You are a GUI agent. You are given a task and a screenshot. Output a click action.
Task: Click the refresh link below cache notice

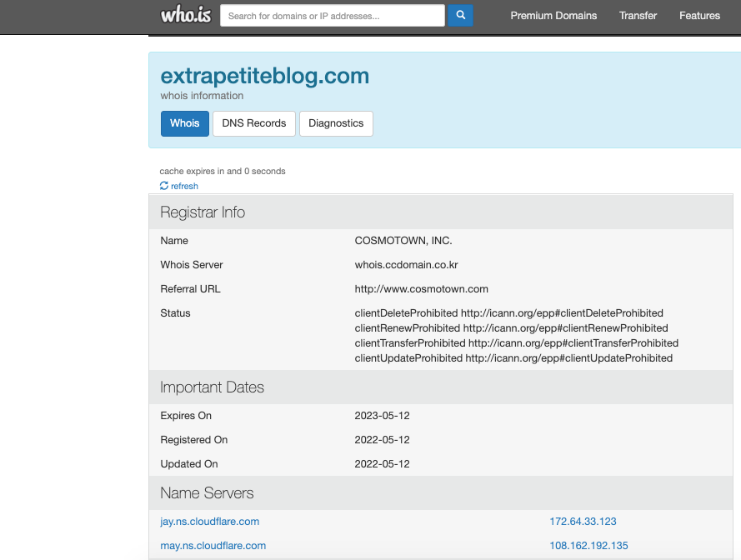183,186
